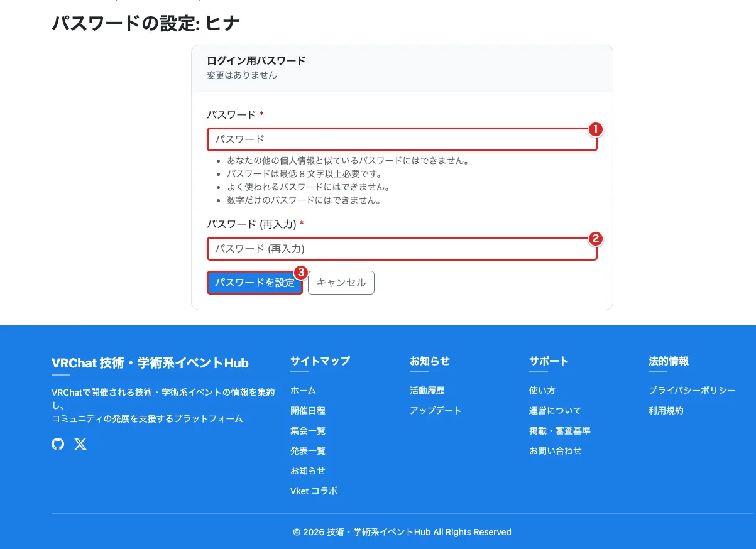
Task: Click the サイトマップ footer heading
Action: [x=320, y=361]
